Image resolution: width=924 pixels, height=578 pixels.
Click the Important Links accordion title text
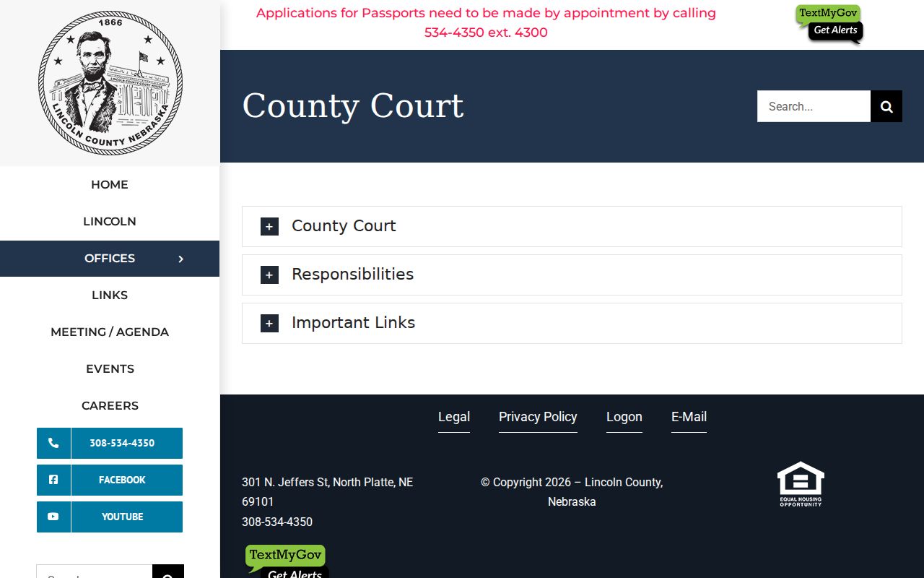click(x=354, y=323)
